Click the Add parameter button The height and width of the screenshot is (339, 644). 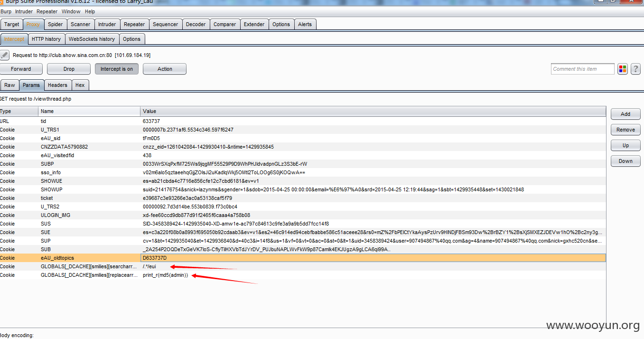tap(625, 114)
